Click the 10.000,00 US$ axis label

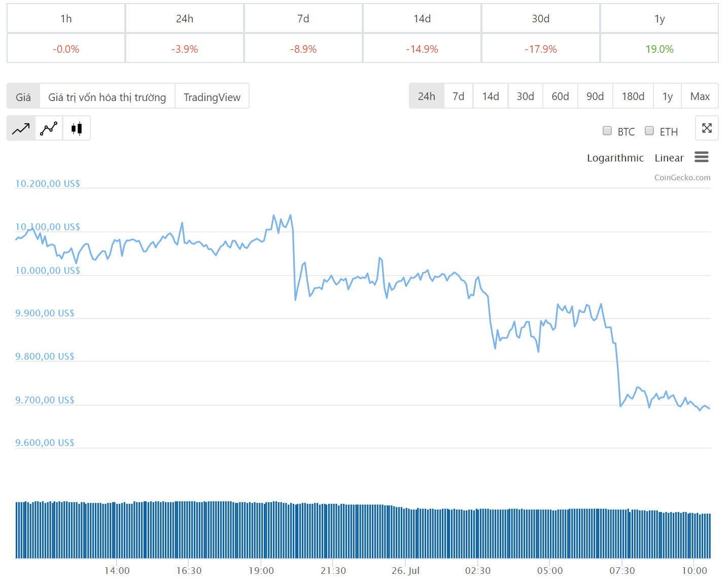pos(48,270)
